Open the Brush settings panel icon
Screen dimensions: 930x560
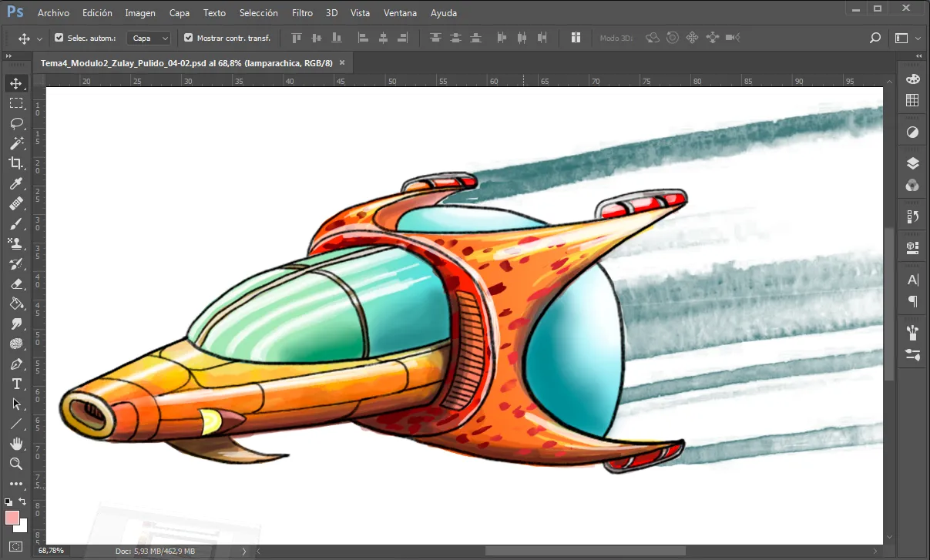point(912,354)
